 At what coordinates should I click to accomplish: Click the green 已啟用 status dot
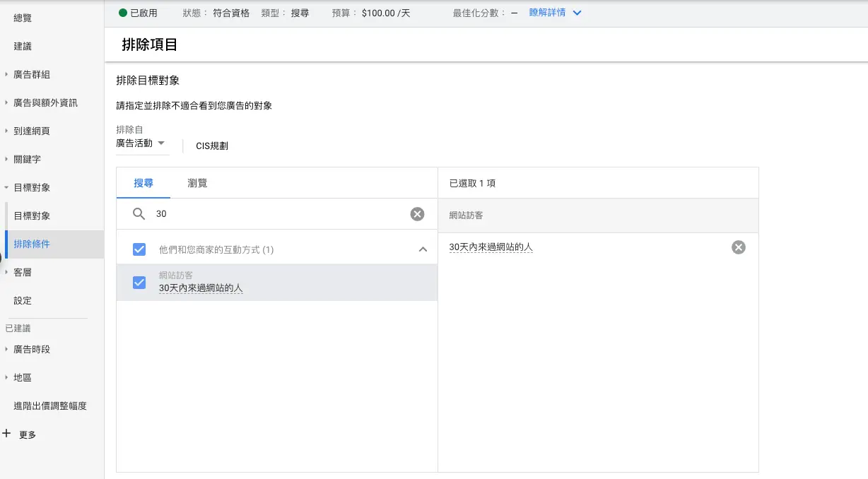tap(123, 13)
